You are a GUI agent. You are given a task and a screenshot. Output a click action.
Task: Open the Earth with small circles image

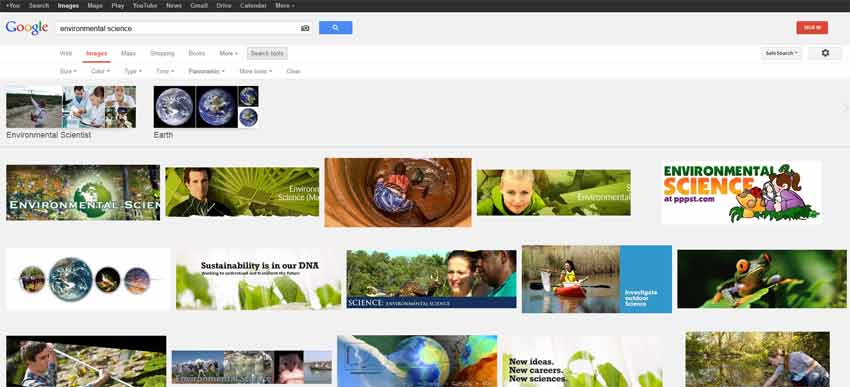88,279
